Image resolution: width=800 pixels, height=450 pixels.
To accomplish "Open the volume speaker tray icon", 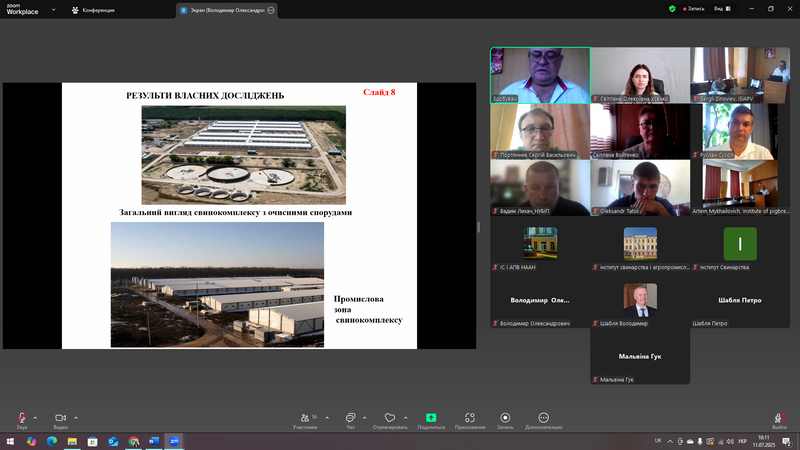I will pos(730,441).
